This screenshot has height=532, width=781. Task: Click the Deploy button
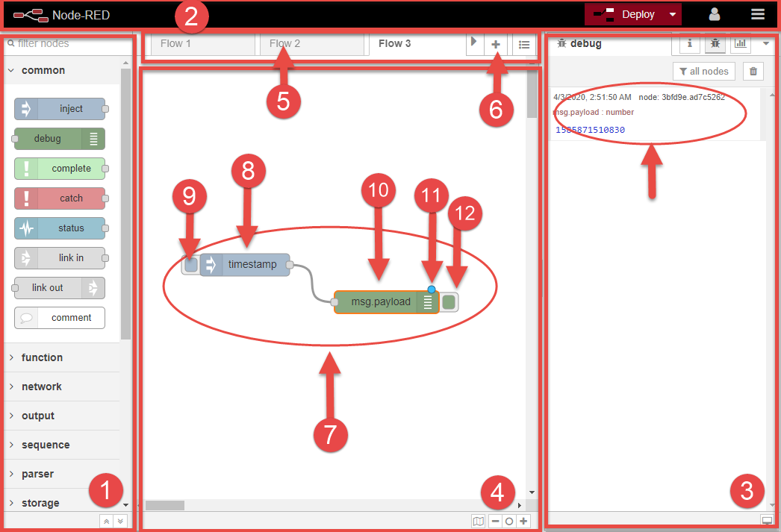(625, 14)
